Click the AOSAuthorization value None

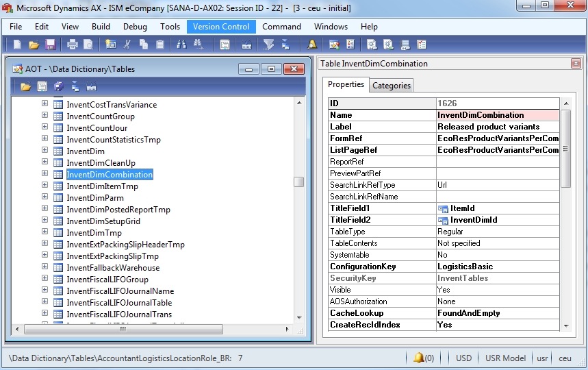(446, 301)
